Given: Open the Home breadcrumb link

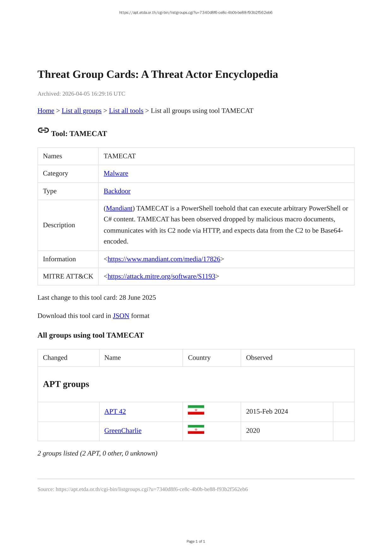Looking at the screenshot, I should [x=46, y=111].
